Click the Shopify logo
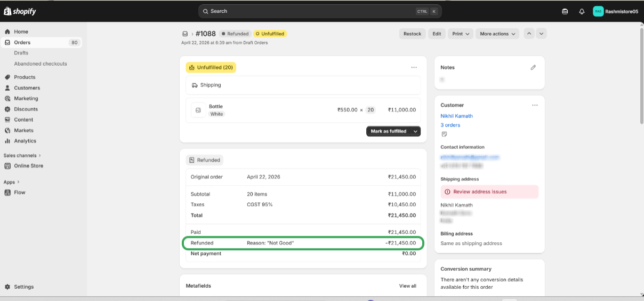 pyautogui.click(x=20, y=11)
